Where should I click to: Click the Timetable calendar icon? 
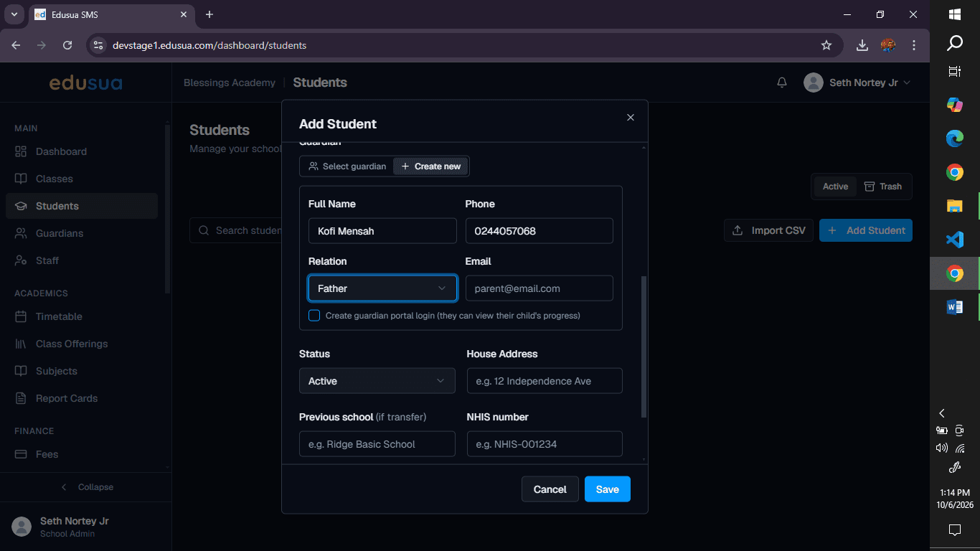[x=21, y=316]
